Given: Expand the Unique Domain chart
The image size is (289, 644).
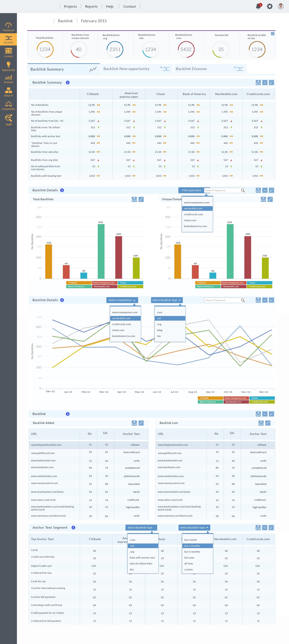Looking at the screenshot, I should point(270,199).
